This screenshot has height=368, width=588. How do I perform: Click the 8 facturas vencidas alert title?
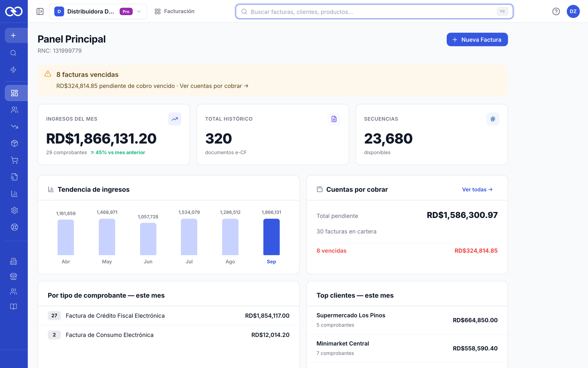[87, 75]
